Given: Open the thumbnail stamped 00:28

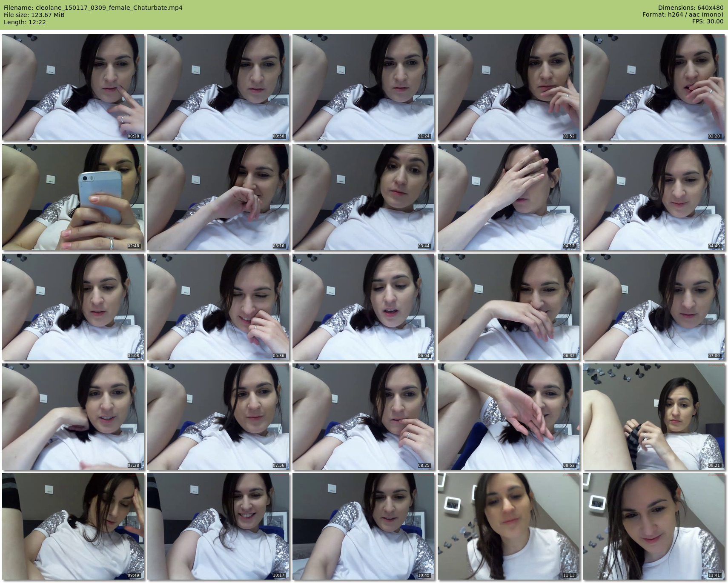Looking at the screenshot, I should click(x=73, y=87).
